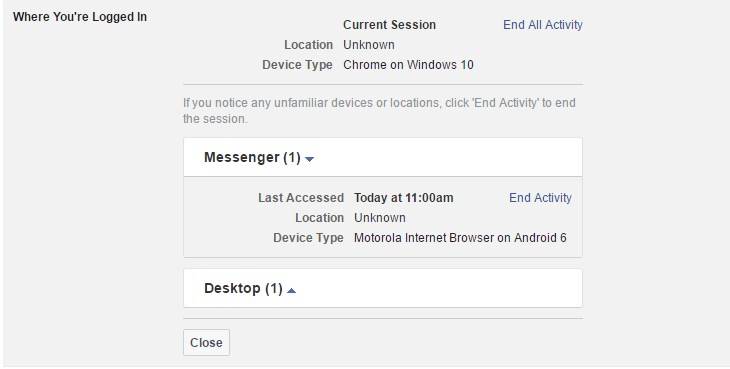
Task: End Activity for the Messenger session
Action: tap(540, 198)
